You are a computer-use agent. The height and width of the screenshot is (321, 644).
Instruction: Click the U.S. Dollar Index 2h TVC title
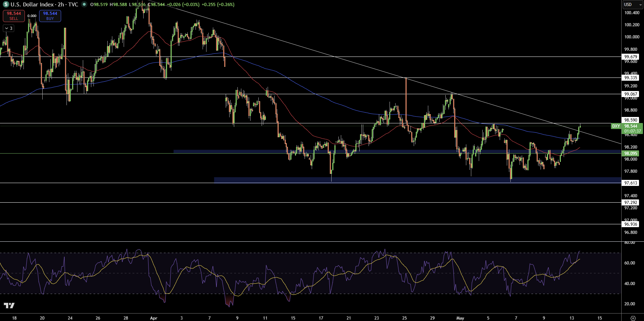pos(44,5)
